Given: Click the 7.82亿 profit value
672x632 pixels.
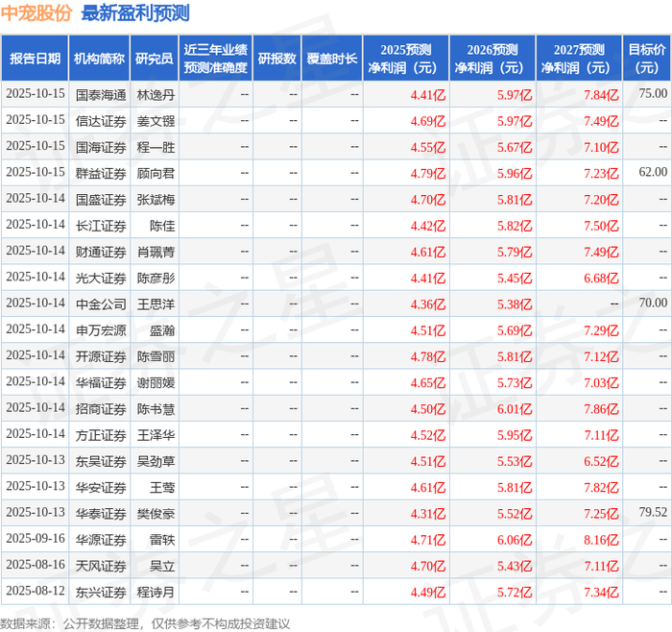Looking at the screenshot, I should pyautogui.click(x=601, y=488).
